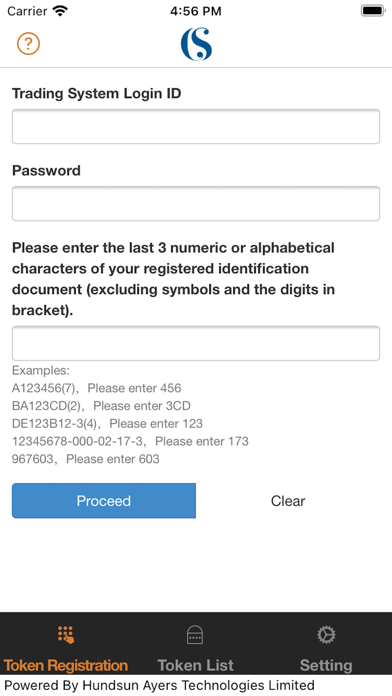The width and height of the screenshot is (392, 696).
Task: Tap the Trading System Login ID label
Action: [x=97, y=94]
